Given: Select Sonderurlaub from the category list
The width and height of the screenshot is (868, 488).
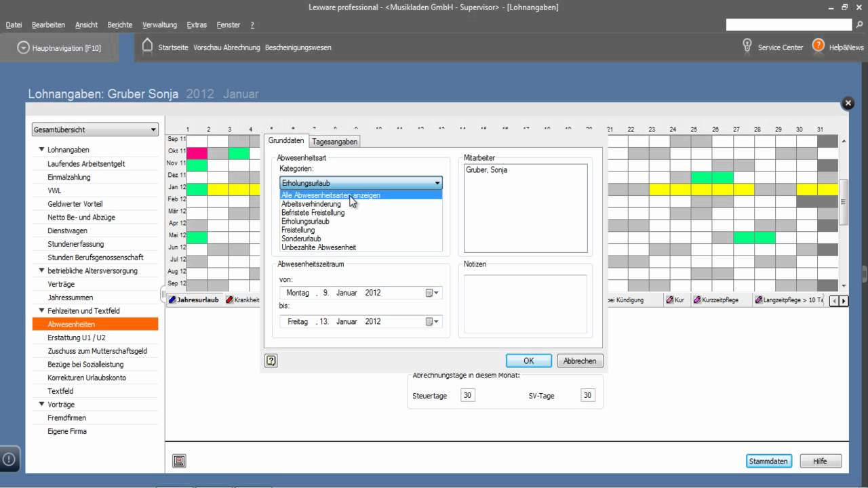Looking at the screenshot, I should point(301,239).
